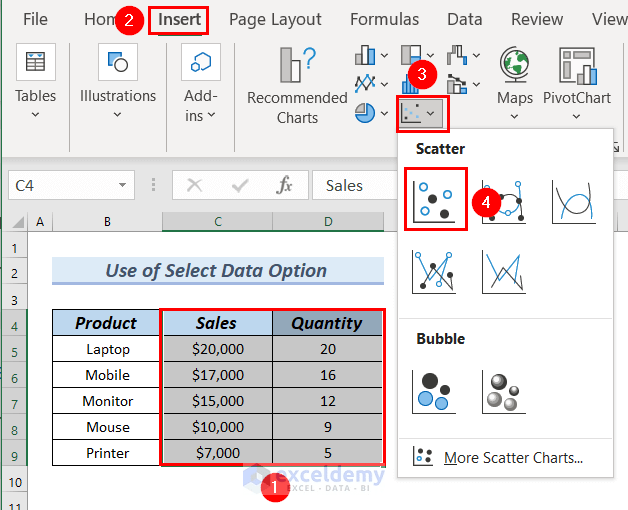This screenshot has width=628, height=510.
Task: Click the Insert Function fx icon
Action: 284,185
